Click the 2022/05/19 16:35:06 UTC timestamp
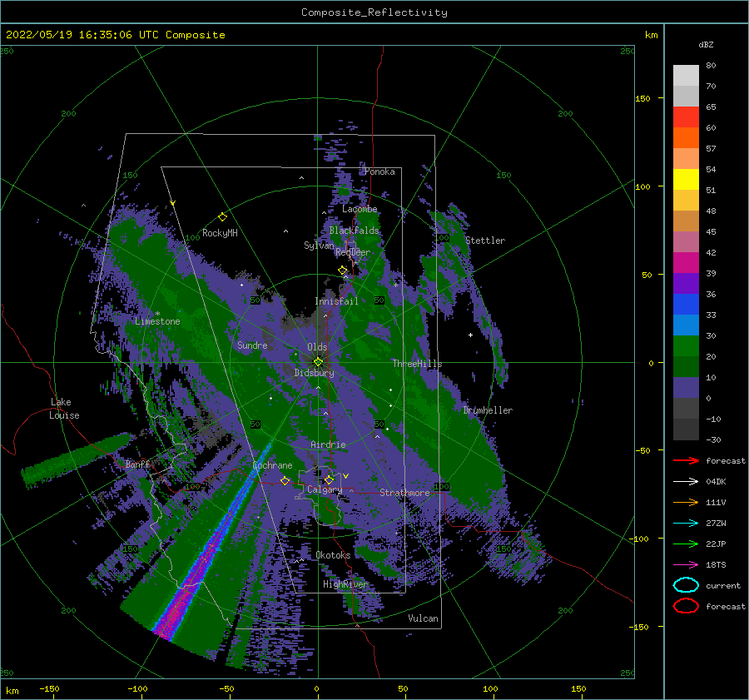Screen dimensions: 749x700 (116, 35)
